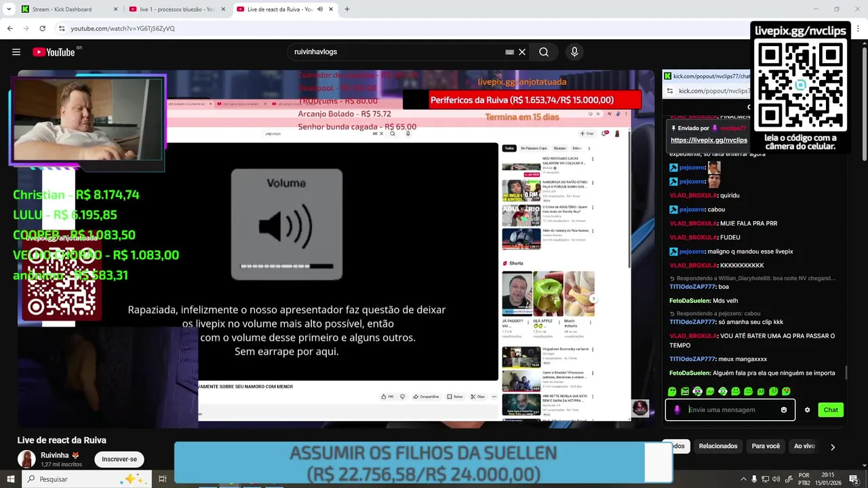Image resolution: width=868 pixels, height=488 pixels.
Task: Run search with the magnifier button
Action: pos(544,52)
